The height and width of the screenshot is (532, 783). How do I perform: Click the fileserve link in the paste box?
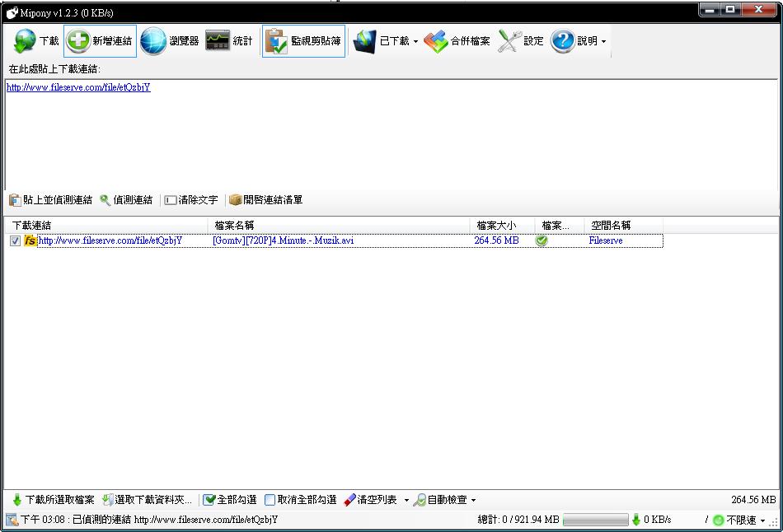click(78, 87)
